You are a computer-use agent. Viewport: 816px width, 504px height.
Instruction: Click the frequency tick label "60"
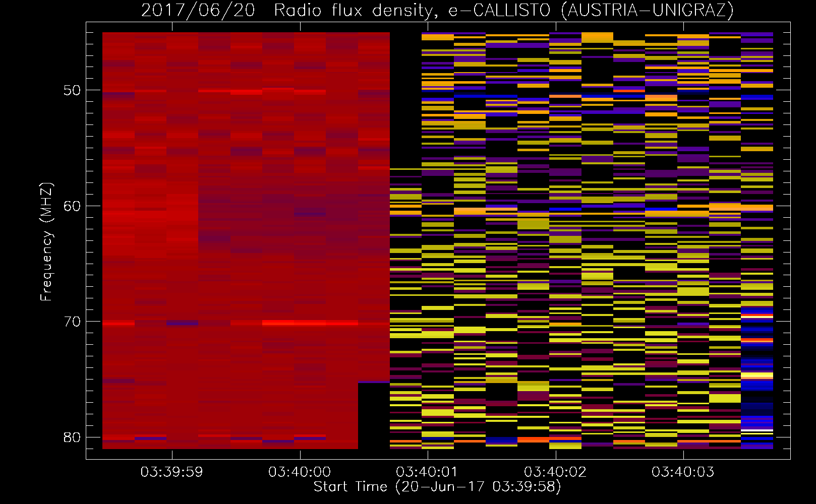click(72, 206)
